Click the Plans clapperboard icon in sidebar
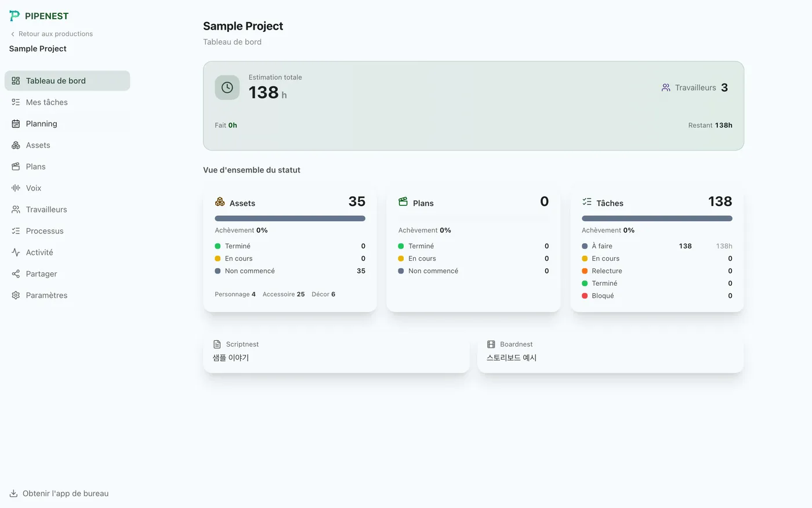Screen dimensions: 812x508 (x=16, y=167)
